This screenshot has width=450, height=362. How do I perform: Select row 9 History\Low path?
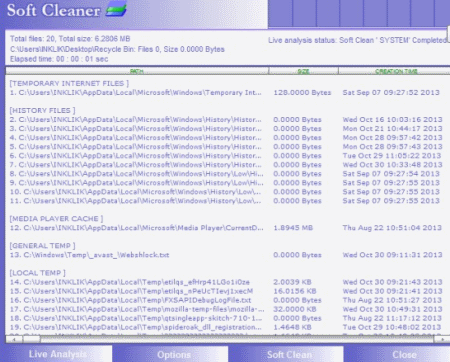click(x=136, y=183)
